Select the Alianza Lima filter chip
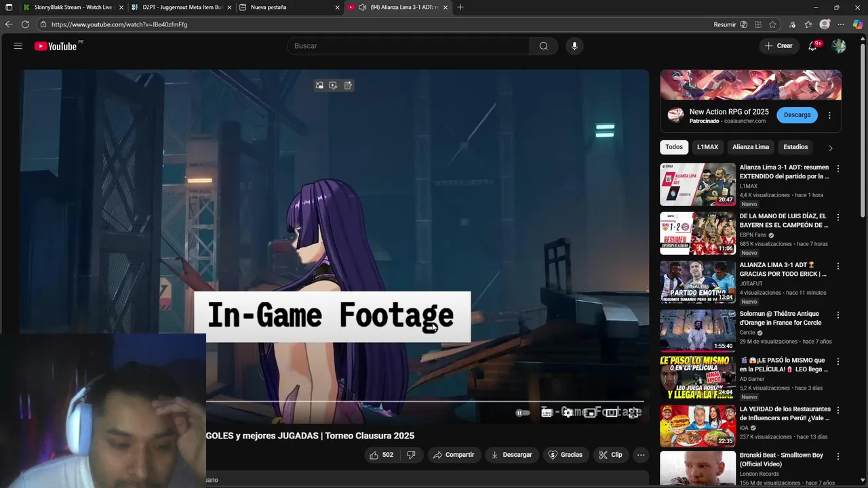 point(751,147)
